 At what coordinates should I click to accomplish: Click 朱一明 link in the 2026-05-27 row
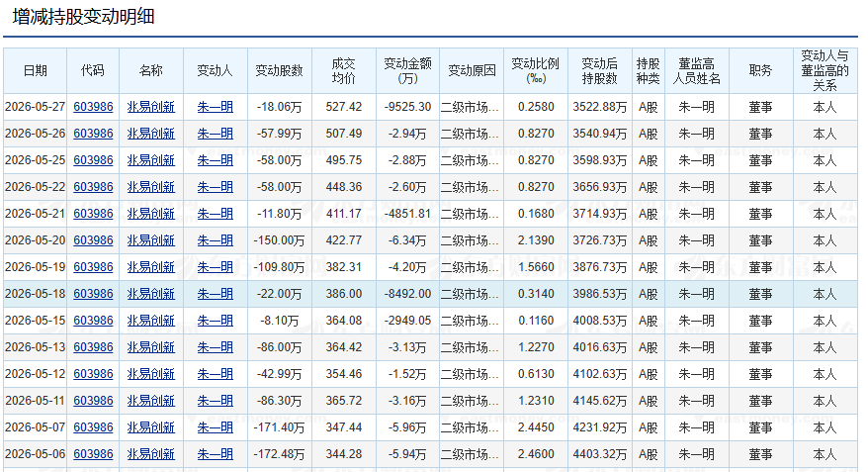tap(216, 107)
